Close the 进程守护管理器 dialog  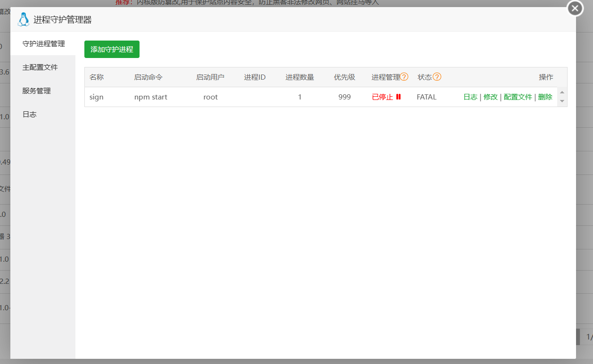point(574,8)
